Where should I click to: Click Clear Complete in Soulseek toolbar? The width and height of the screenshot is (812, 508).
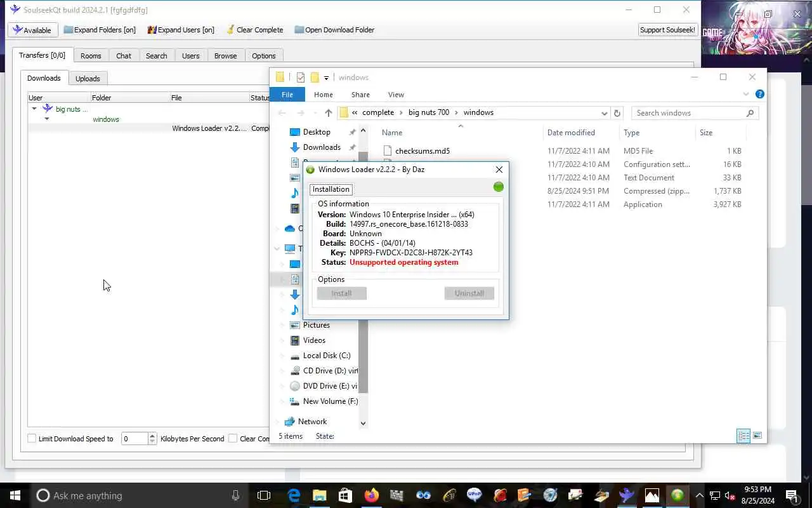254,30
